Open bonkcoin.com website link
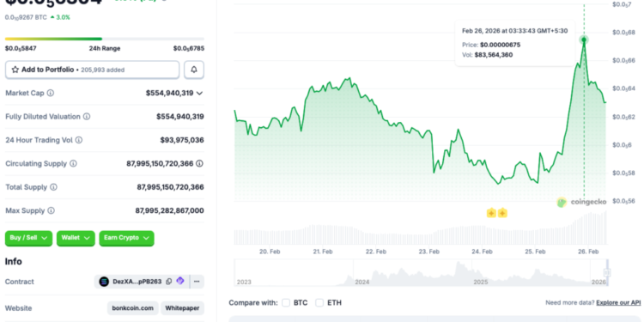The image size is (644, 322). click(133, 308)
